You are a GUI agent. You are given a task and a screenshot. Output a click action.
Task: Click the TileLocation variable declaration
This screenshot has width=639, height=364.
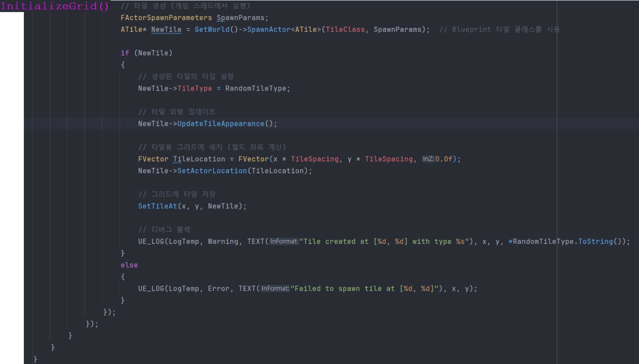click(199, 159)
